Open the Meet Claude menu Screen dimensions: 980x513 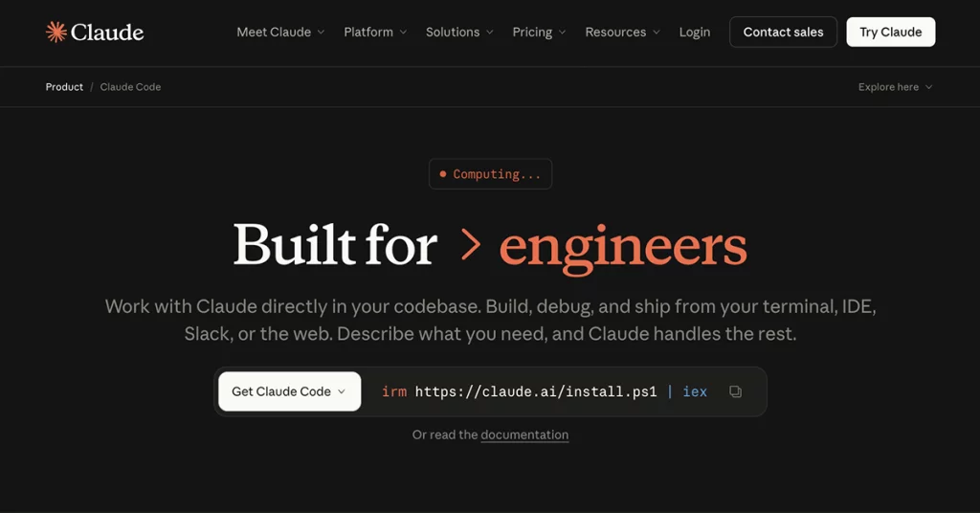pos(280,32)
